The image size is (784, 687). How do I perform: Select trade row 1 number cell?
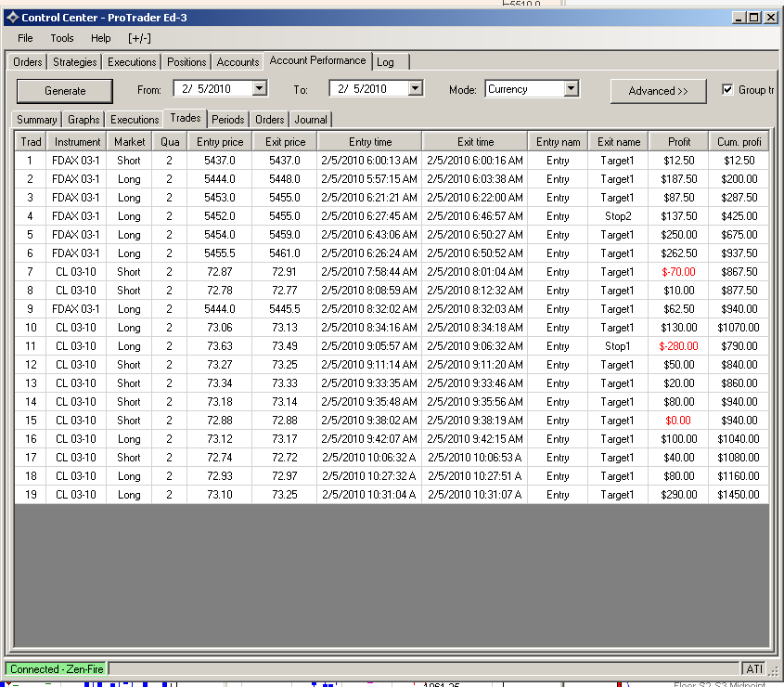pyautogui.click(x=30, y=161)
